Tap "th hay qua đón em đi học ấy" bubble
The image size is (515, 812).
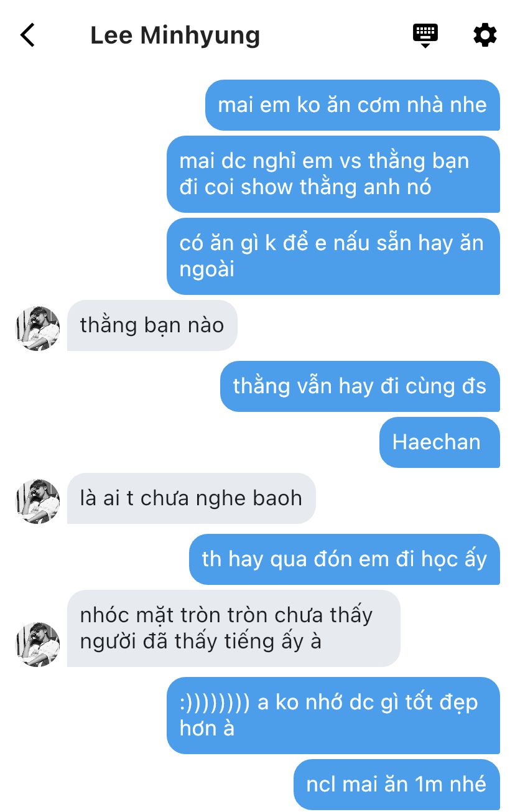[x=345, y=559]
